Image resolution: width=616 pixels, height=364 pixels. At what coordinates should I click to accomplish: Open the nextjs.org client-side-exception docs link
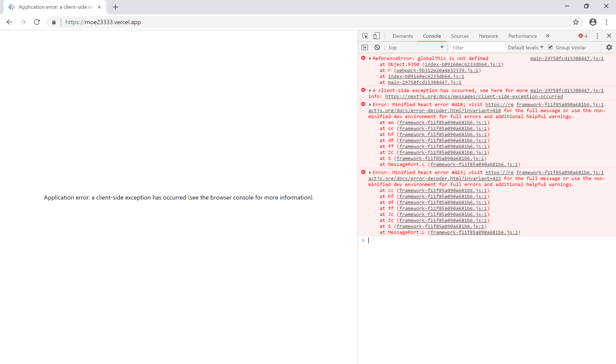coord(474,97)
